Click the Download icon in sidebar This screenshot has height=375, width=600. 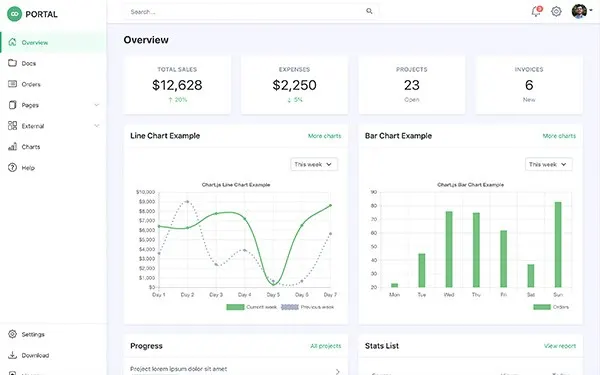pyautogui.click(x=13, y=355)
